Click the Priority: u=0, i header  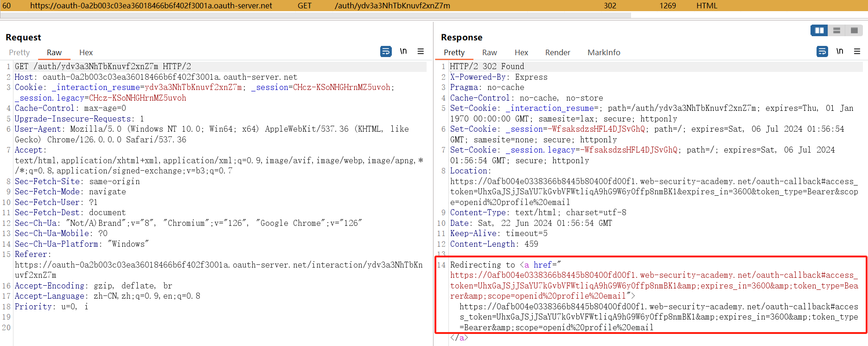tap(51, 307)
